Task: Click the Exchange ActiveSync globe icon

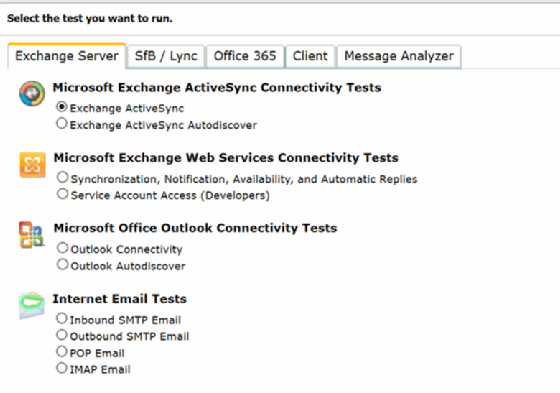Action: coord(32,94)
